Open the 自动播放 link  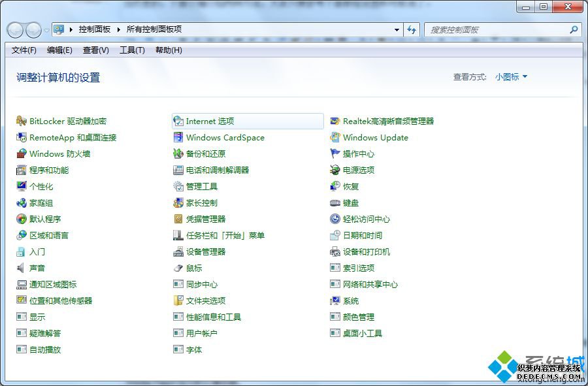[45, 349]
